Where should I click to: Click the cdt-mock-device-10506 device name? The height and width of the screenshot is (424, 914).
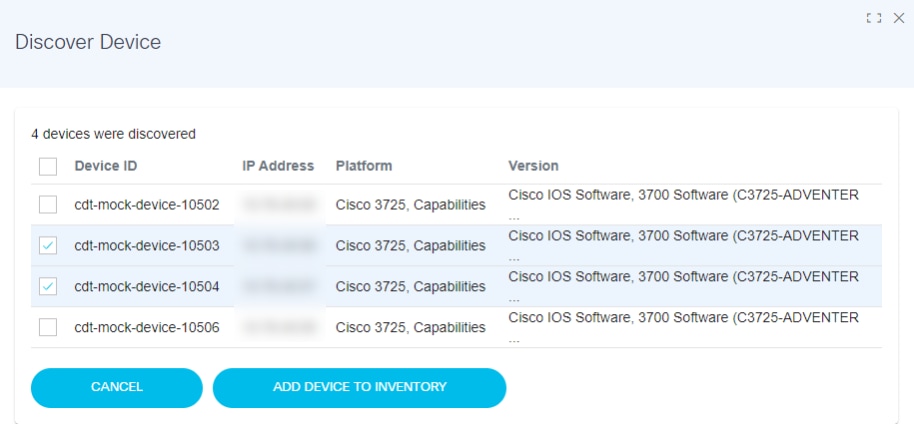pyautogui.click(x=147, y=327)
